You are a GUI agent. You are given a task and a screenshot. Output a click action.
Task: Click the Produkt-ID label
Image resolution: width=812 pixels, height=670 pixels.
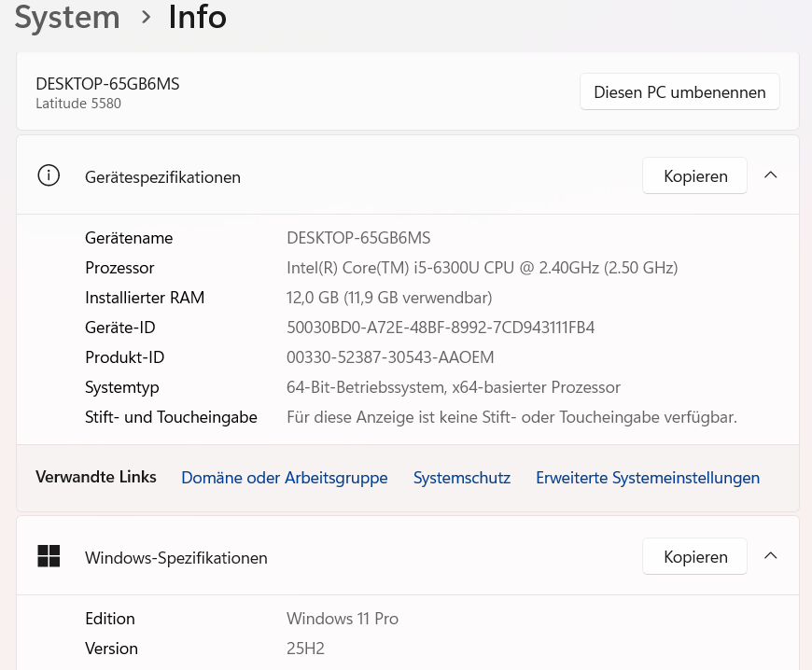click(x=125, y=357)
